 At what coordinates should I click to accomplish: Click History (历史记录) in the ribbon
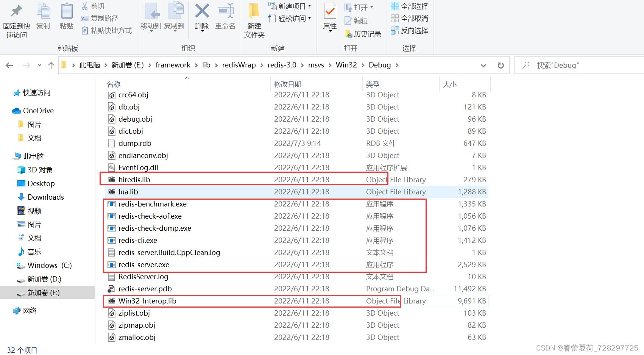coord(363,34)
